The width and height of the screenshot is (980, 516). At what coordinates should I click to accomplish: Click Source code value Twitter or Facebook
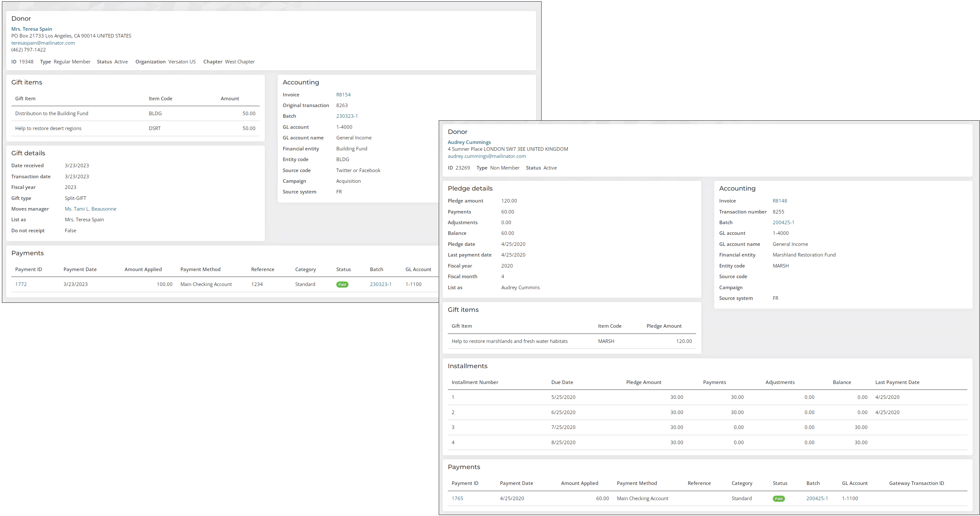tap(358, 170)
